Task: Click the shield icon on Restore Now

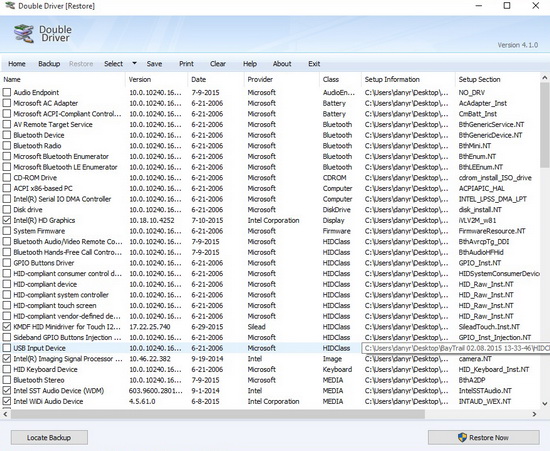Action: pos(462,437)
